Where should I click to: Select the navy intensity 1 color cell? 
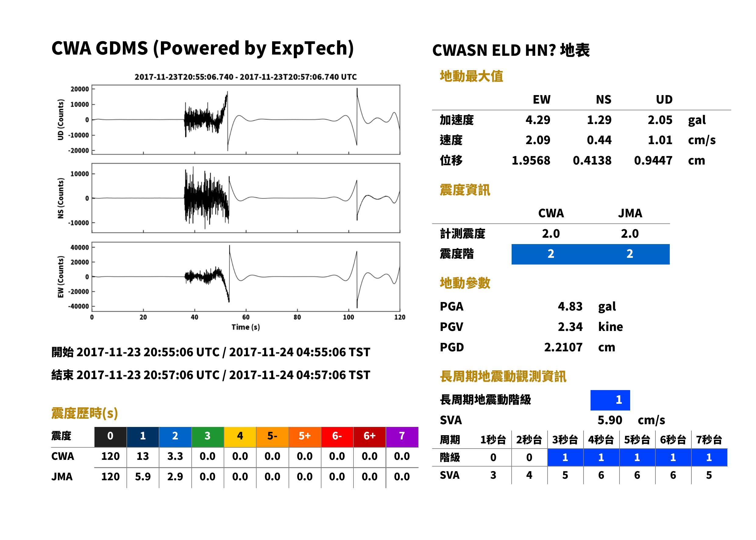click(143, 437)
